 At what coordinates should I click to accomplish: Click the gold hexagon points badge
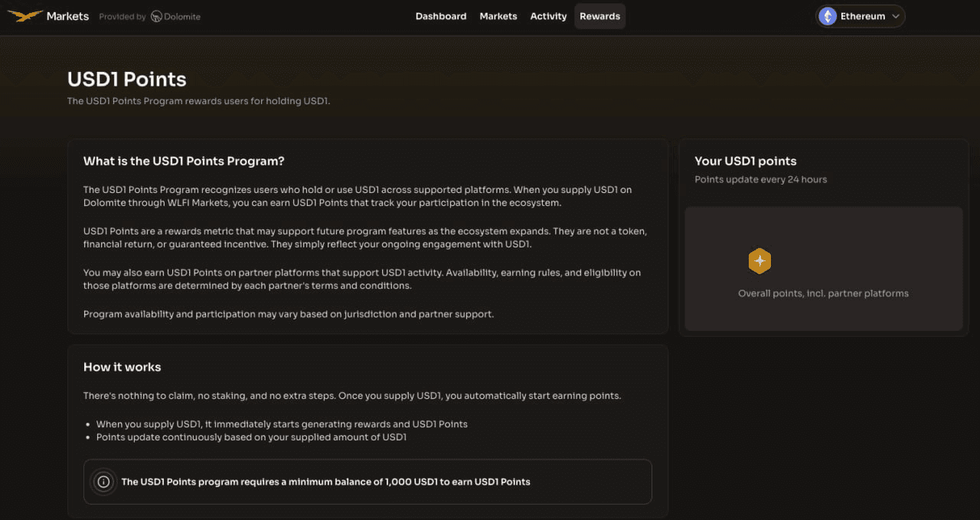(x=759, y=261)
